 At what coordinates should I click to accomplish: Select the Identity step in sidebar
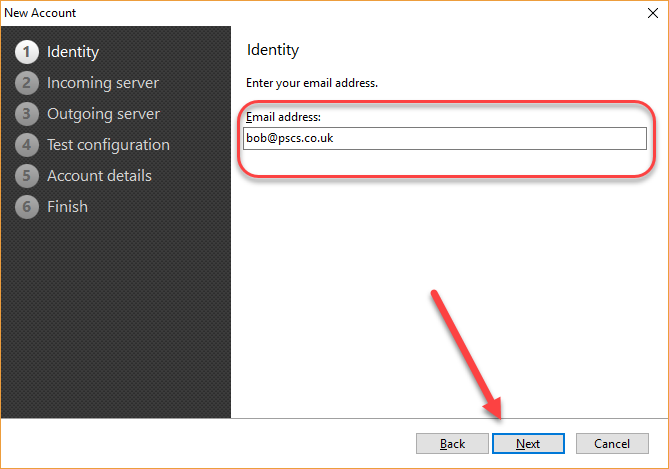pyautogui.click(x=73, y=52)
